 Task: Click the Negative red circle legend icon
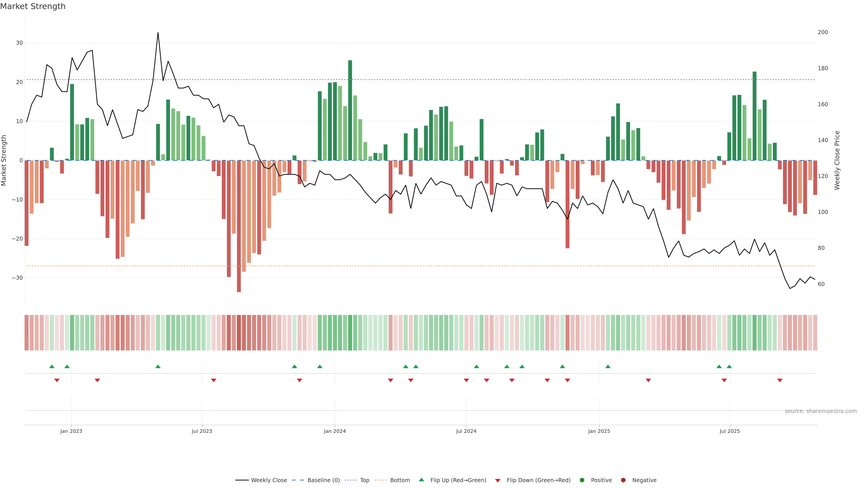pyautogui.click(x=623, y=480)
